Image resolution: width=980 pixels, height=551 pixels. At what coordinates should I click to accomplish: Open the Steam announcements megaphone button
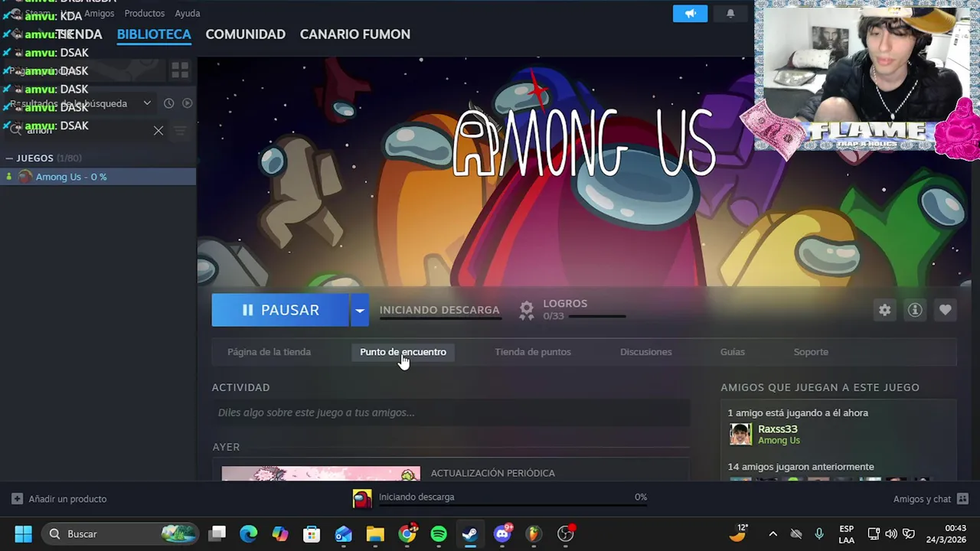pyautogui.click(x=690, y=14)
